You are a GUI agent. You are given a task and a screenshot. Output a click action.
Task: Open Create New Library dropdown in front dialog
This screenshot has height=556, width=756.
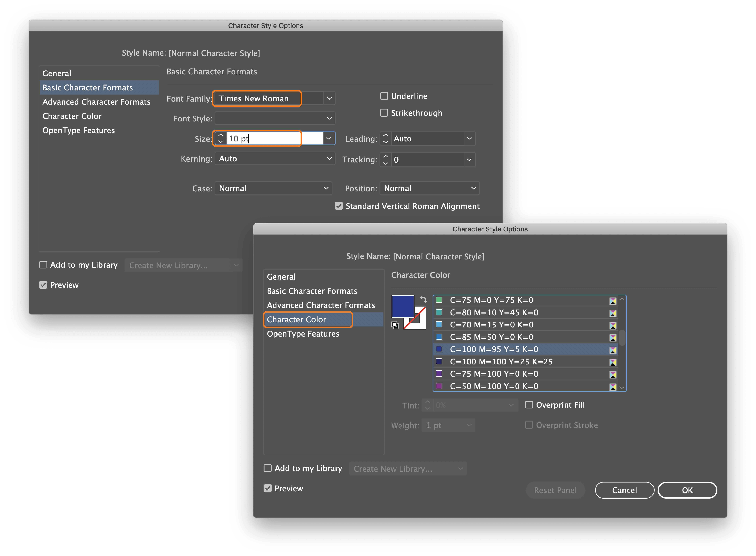tap(408, 469)
